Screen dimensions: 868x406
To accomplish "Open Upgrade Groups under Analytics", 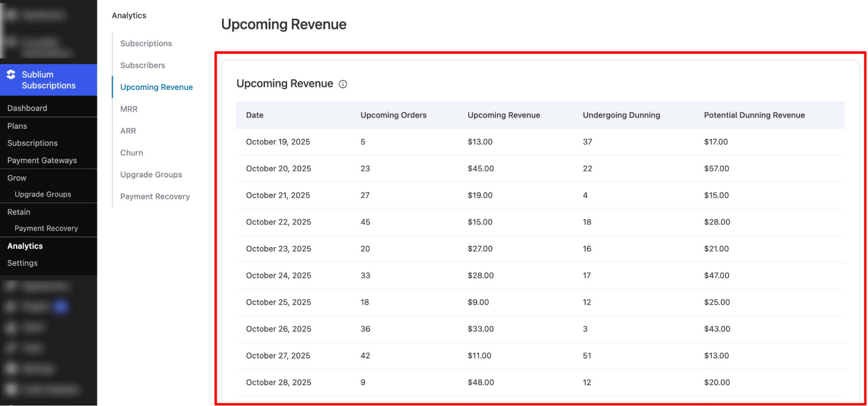I will 151,175.
